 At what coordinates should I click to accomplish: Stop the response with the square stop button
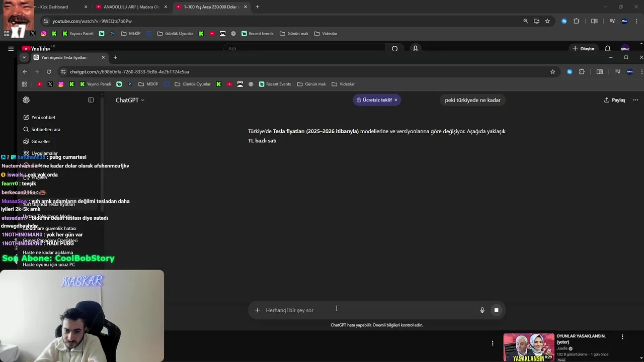496,310
